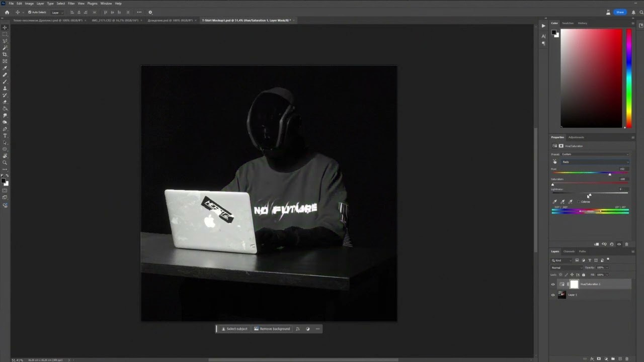The image size is (644, 362).
Task: Switch to the Channels tab
Action: 569,251
